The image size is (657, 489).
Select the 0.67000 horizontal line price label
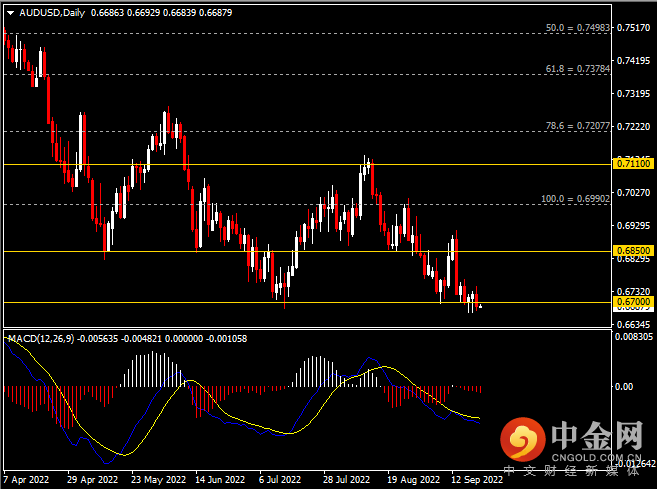[634, 302]
